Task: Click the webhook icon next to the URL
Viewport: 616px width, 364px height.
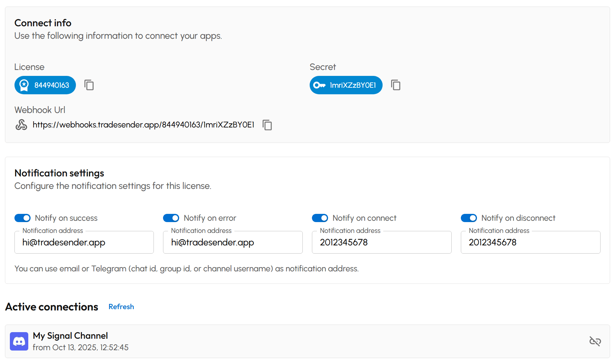Action: 21,125
